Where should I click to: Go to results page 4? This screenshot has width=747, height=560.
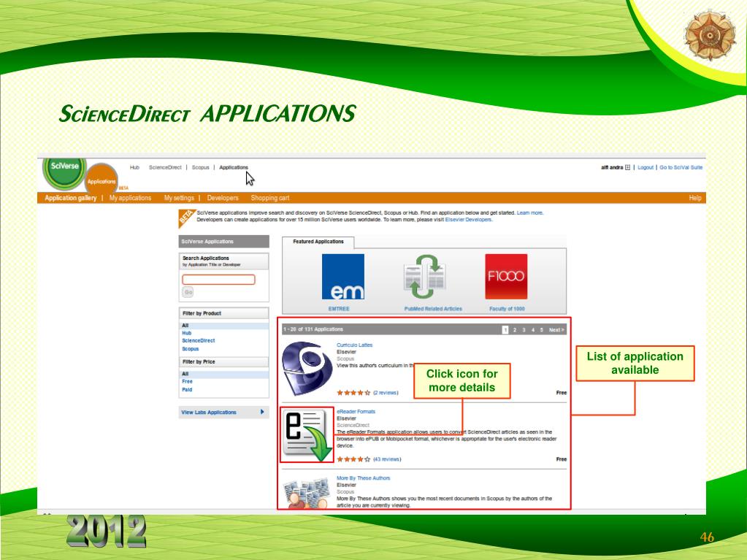click(x=532, y=330)
